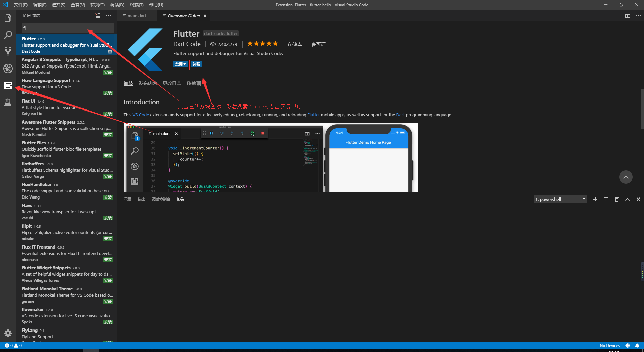This screenshot has height=352, width=644.
Task: Click the 卸载 (Uninstall) button
Action: coord(196,64)
